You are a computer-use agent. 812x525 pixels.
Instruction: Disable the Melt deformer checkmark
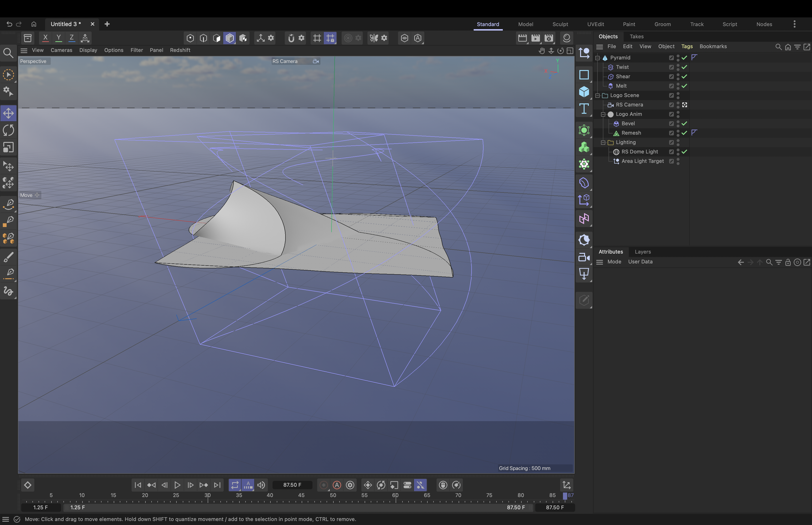pos(684,86)
